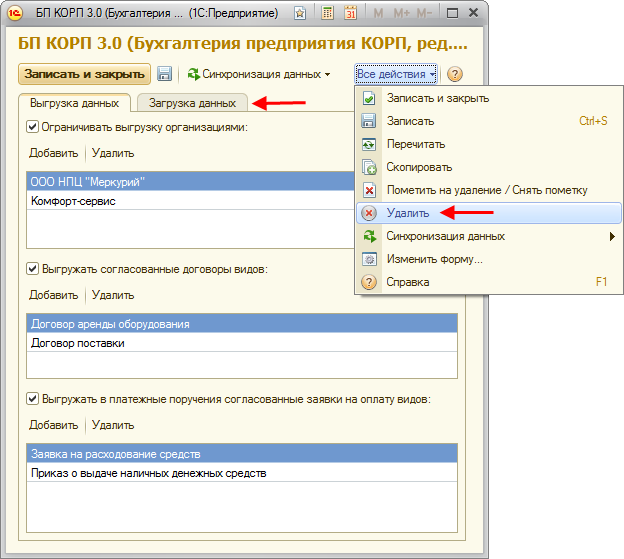Click the 1C application logo icon

pos(15,13)
